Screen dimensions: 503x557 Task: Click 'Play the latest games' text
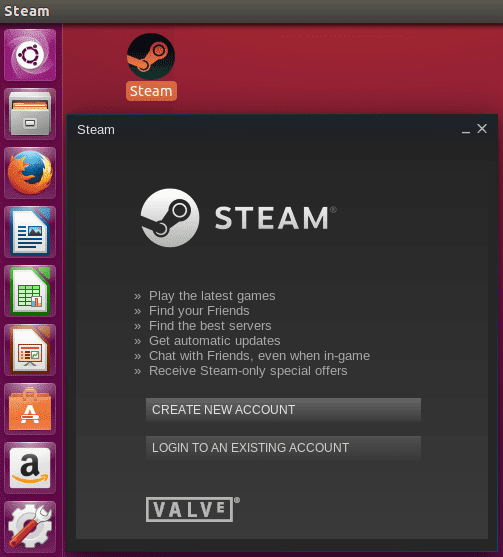pos(212,296)
